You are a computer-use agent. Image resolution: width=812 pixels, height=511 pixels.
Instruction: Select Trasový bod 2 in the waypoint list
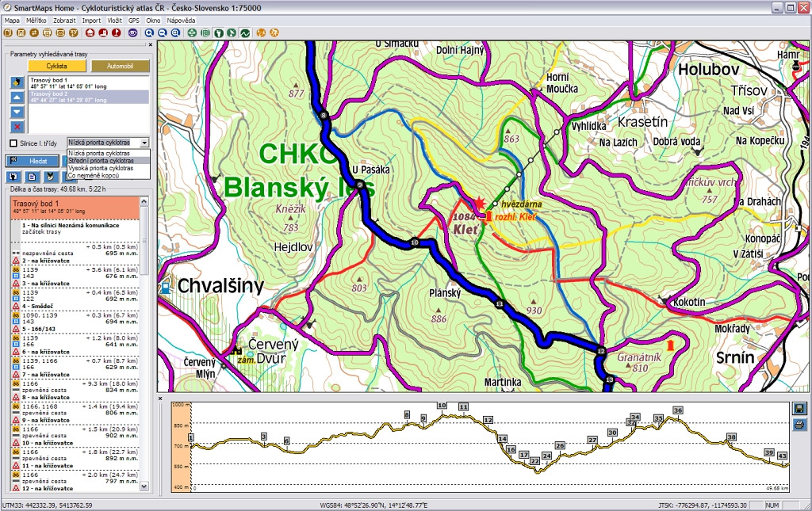tap(89, 97)
